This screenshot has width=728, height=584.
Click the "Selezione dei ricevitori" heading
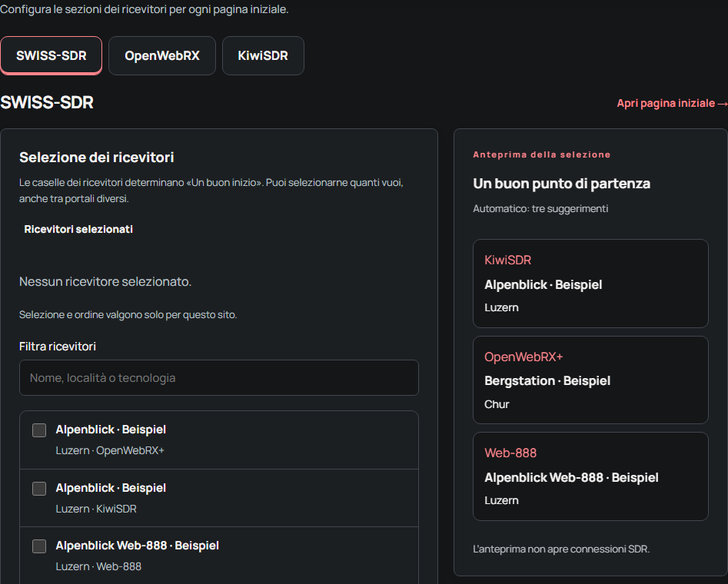(x=97, y=158)
